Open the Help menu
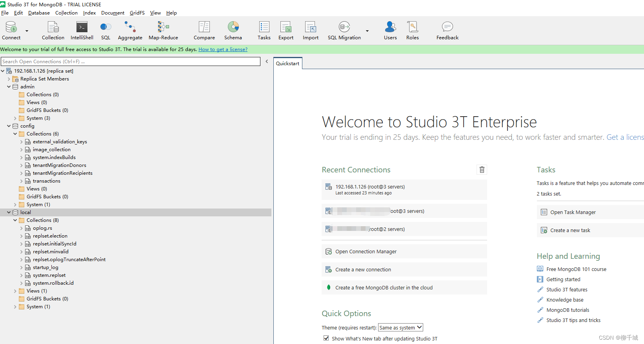Image resolution: width=644 pixels, height=344 pixels. (x=171, y=13)
